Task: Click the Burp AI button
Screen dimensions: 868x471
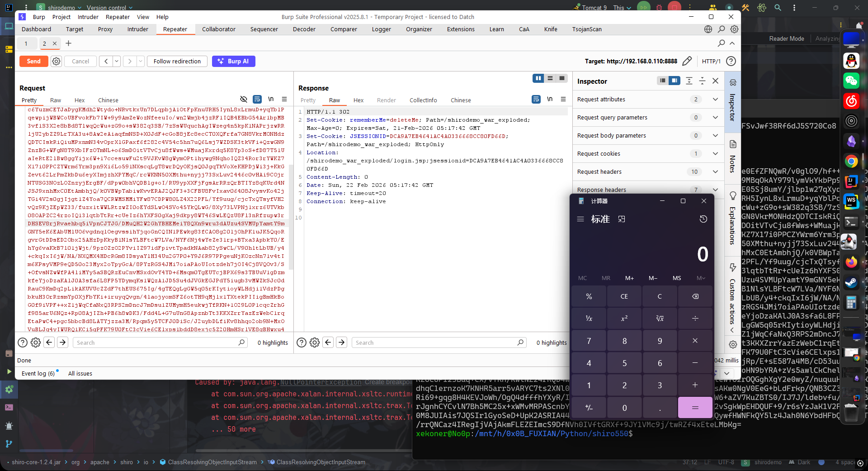Action: (x=233, y=61)
